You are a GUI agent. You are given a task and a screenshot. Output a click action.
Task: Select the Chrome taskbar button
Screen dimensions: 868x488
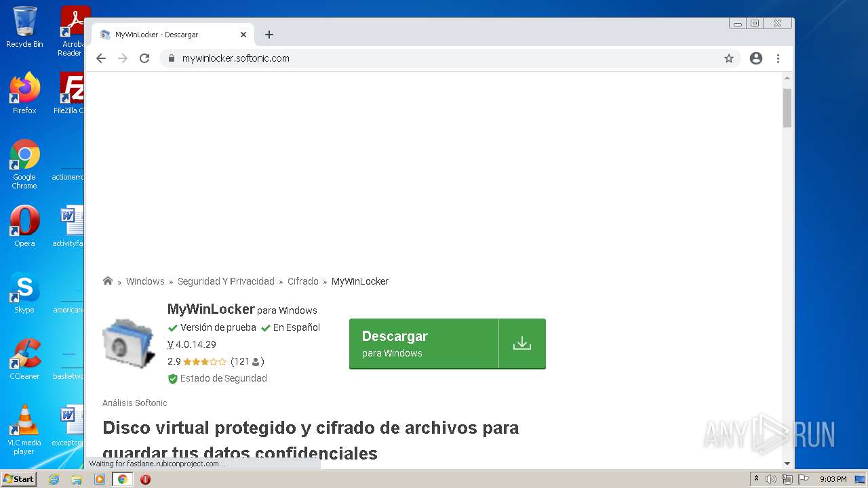[x=123, y=479]
